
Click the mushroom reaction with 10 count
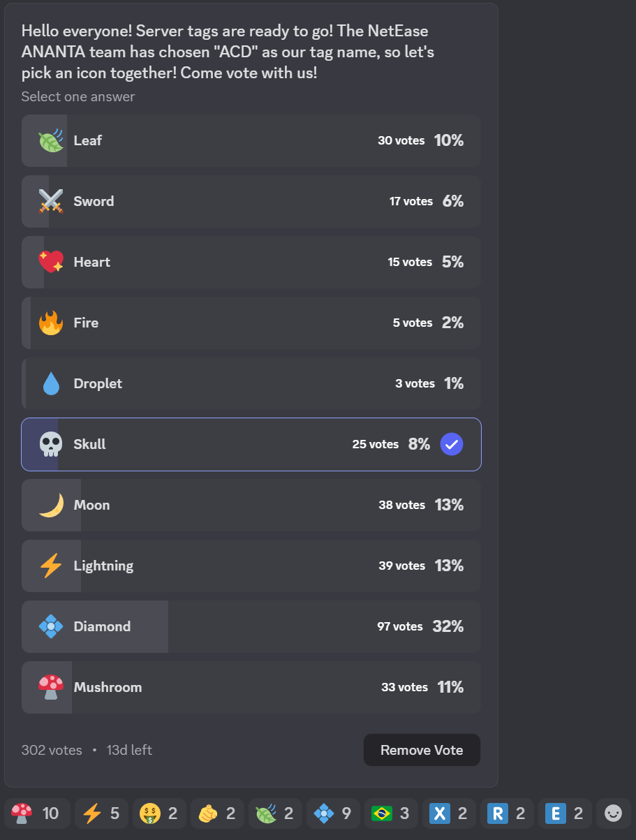[x=37, y=813]
